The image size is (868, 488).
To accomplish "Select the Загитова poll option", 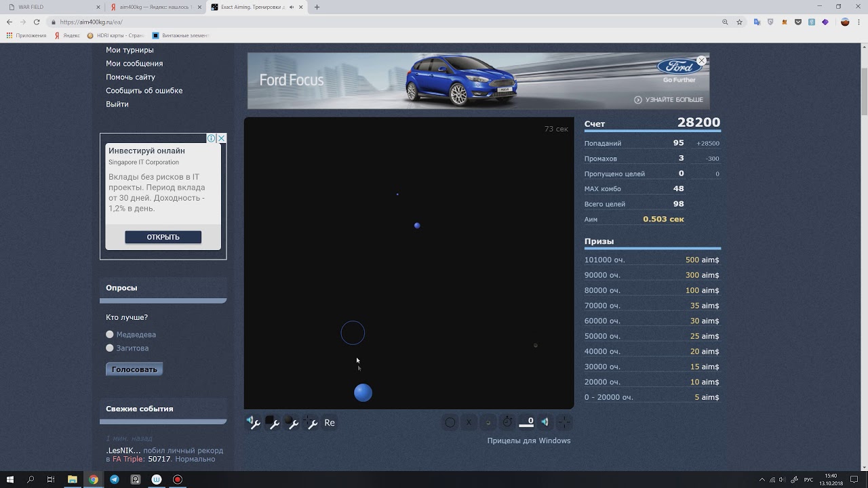I will (x=110, y=348).
